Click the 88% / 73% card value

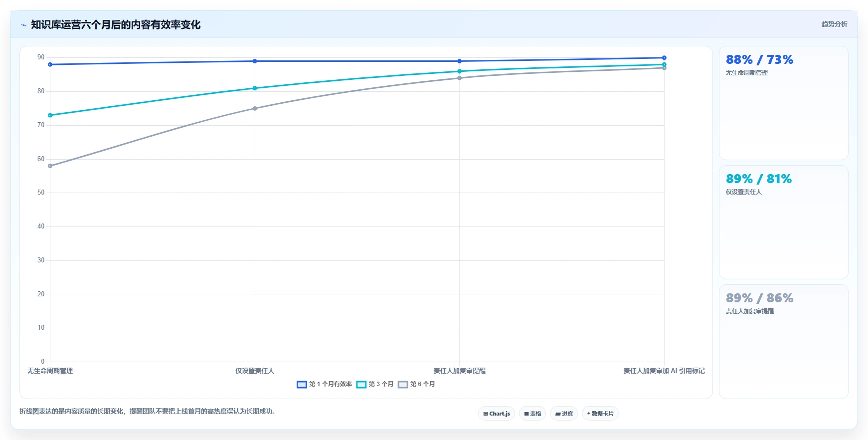click(759, 60)
